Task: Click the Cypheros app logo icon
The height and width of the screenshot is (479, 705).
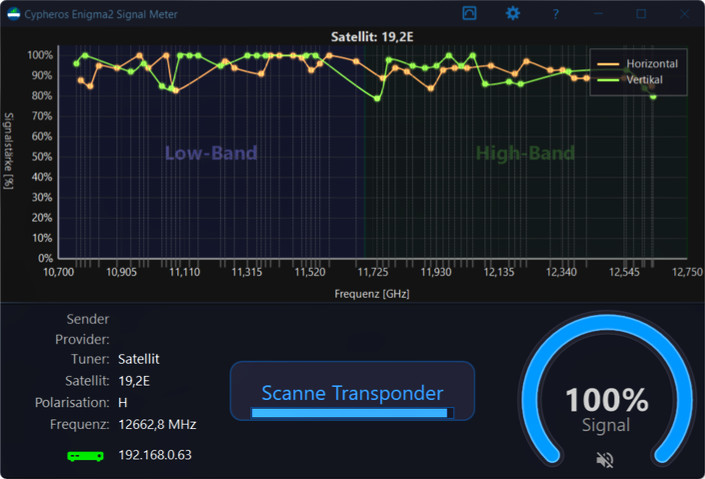Action: [14, 14]
